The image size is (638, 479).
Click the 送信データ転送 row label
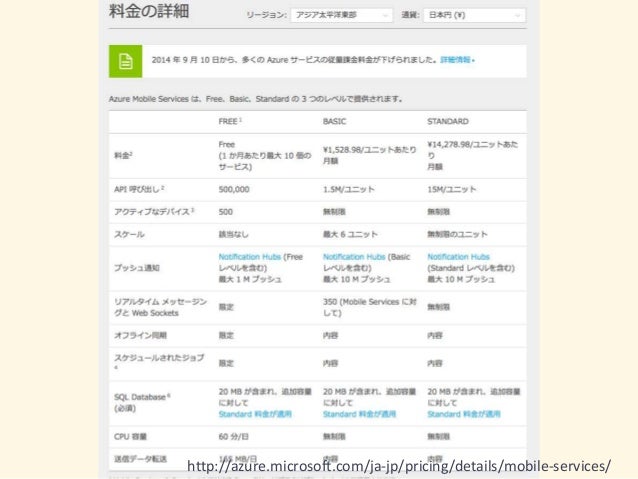point(140,459)
